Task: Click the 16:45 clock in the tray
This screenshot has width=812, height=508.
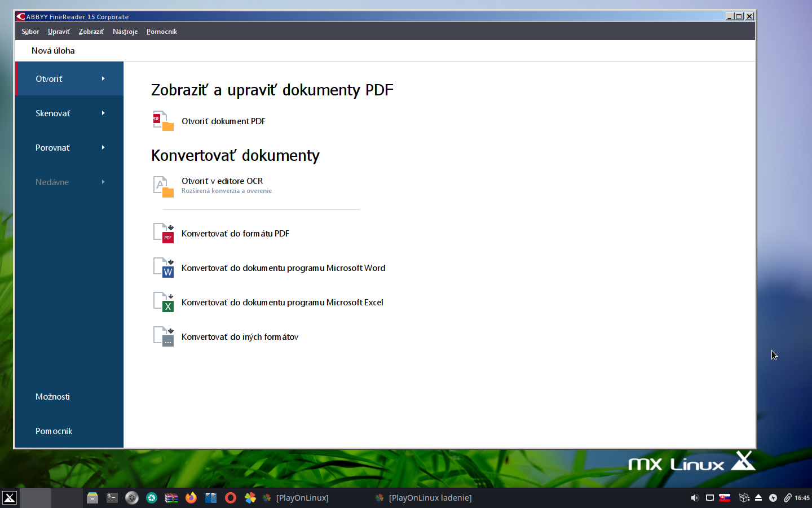Action: [802, 498]
